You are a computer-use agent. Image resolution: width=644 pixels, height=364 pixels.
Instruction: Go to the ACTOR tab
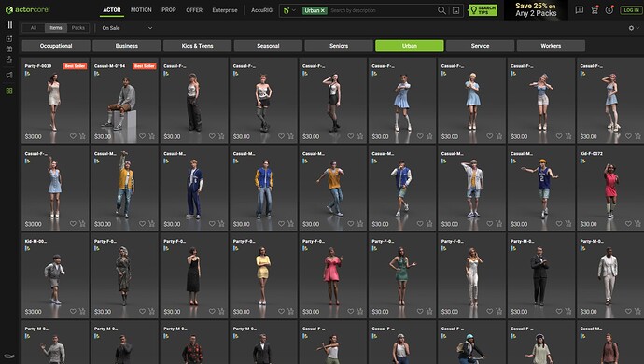[x=112, y=10]
